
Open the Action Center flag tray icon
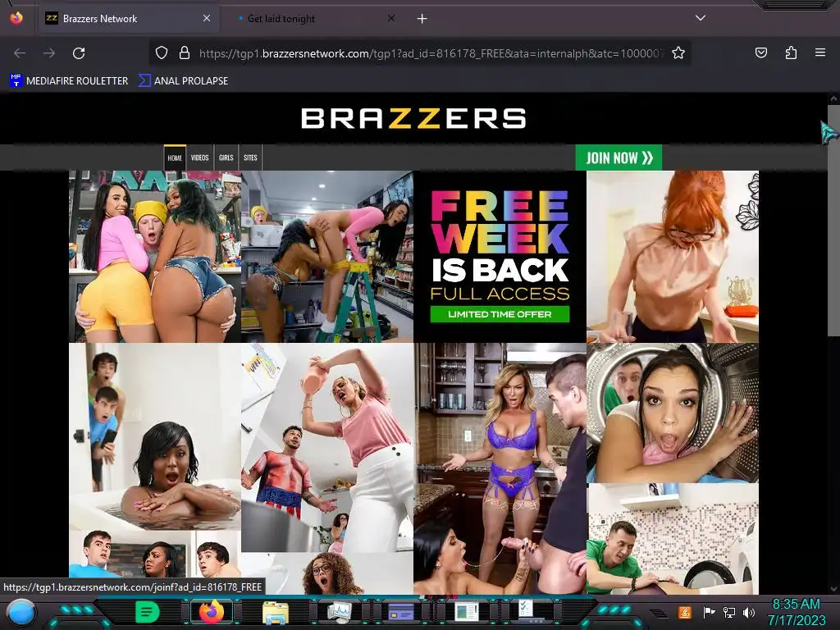[x=708, y=612]
